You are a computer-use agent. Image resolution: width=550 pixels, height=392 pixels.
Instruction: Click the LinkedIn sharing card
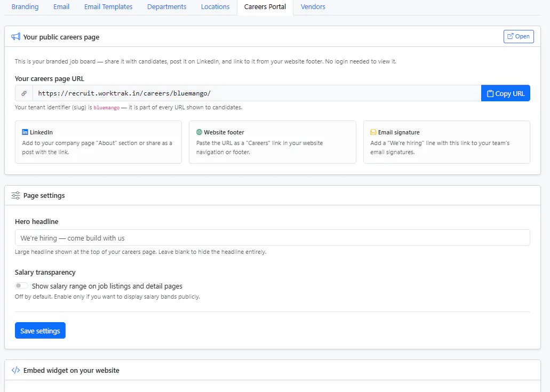99,142
